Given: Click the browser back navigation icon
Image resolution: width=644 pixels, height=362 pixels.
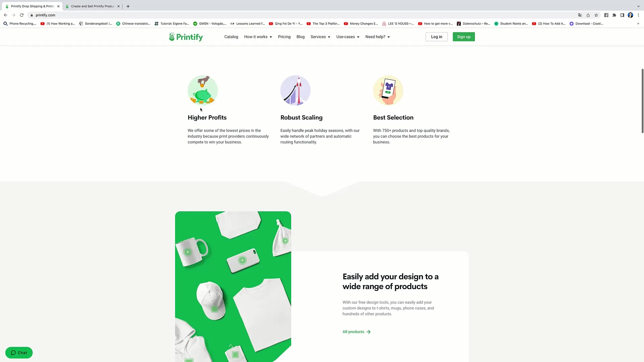Looking at the screenshot, I should point(6,15).
